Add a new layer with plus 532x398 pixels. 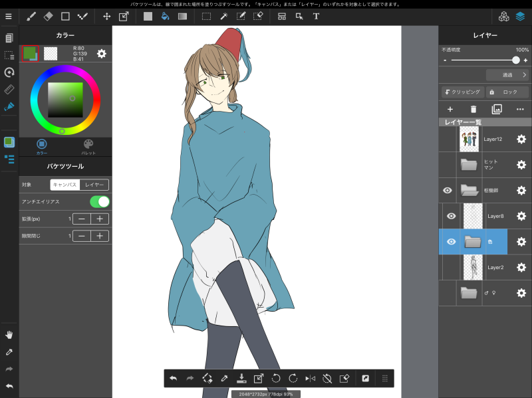[x=450, y=109]
